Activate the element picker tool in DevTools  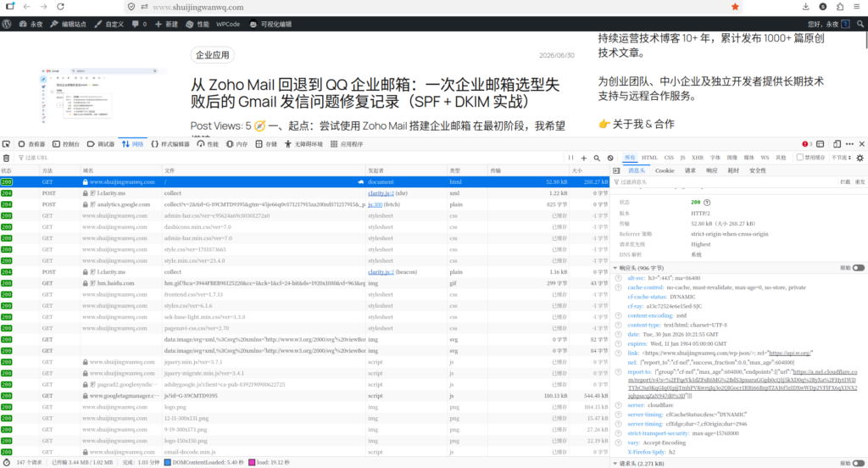coord(6,144)
